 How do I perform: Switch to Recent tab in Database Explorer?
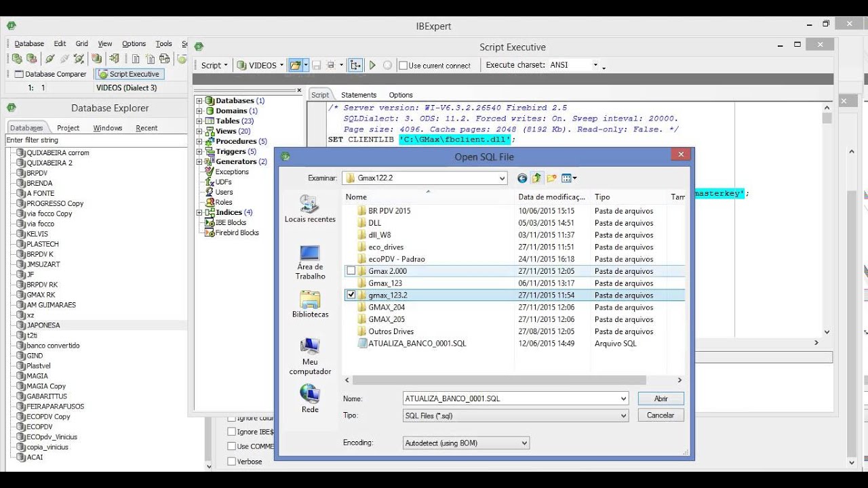[146, 128]
